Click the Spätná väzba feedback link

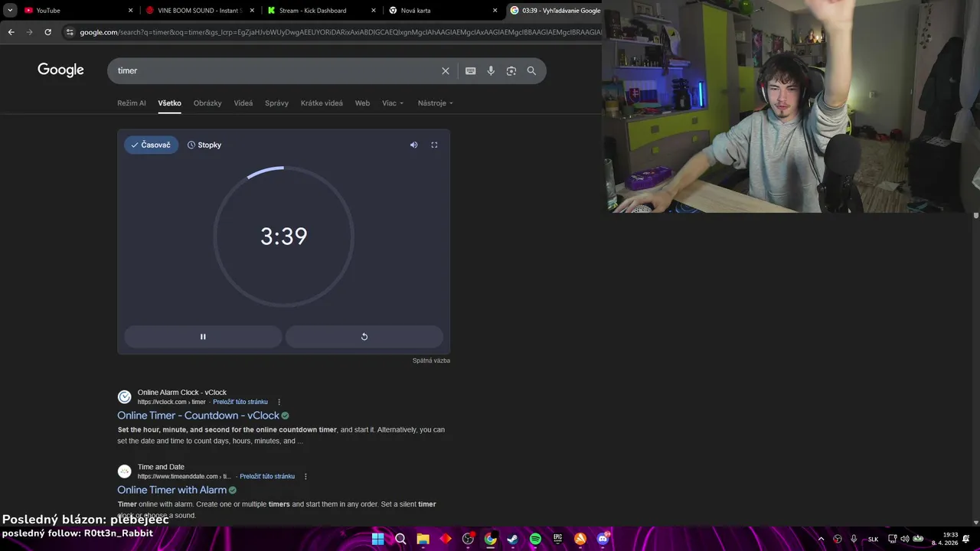click(x=431, y=360)
